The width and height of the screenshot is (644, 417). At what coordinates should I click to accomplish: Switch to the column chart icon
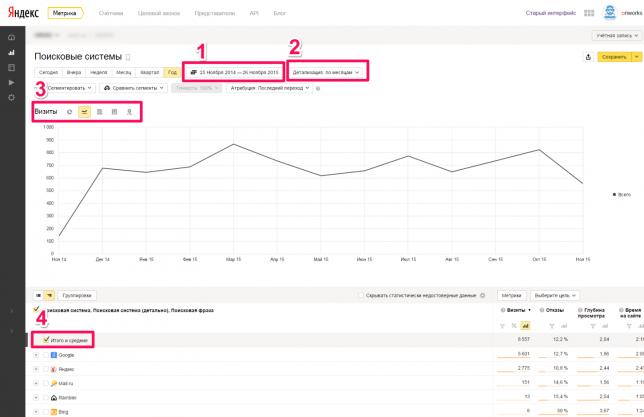114,112
